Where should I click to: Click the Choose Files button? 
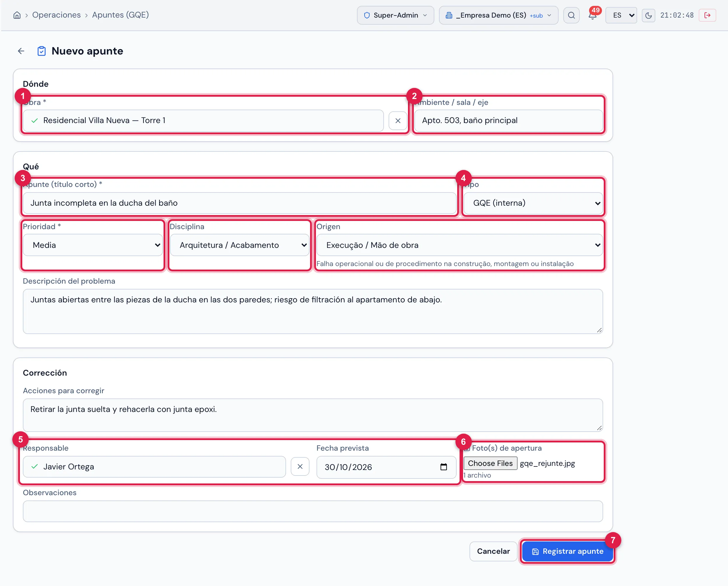click(490, 463)
